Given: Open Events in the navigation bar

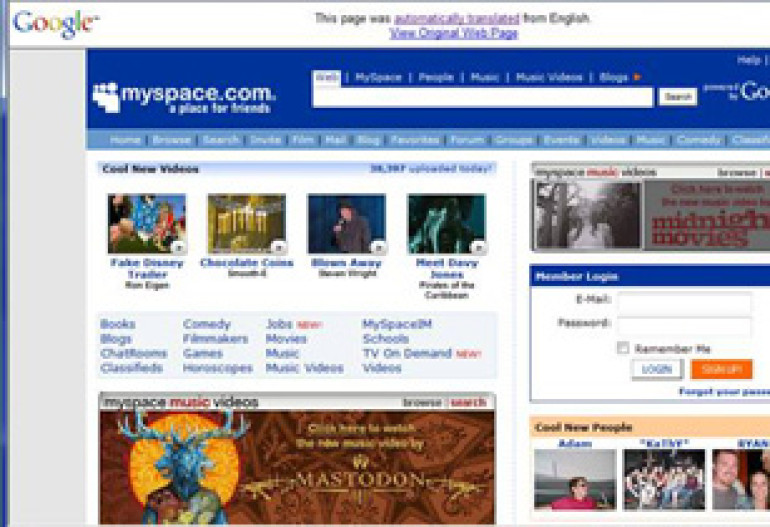Looking at the screenshot, I should [x=562, y=140].
